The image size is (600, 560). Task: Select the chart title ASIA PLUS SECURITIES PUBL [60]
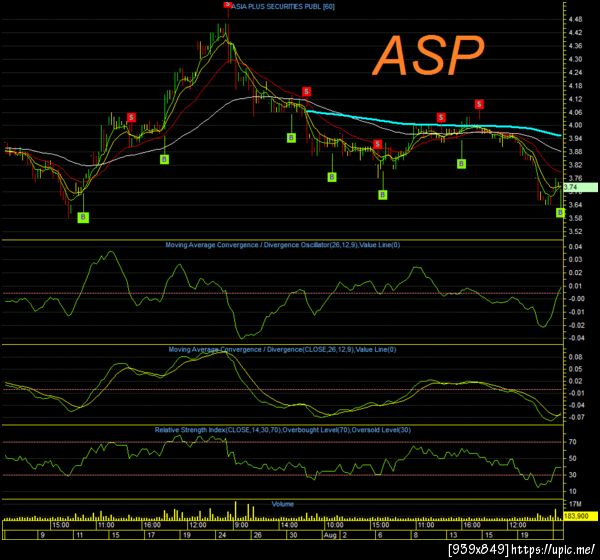tap(283, 6)
